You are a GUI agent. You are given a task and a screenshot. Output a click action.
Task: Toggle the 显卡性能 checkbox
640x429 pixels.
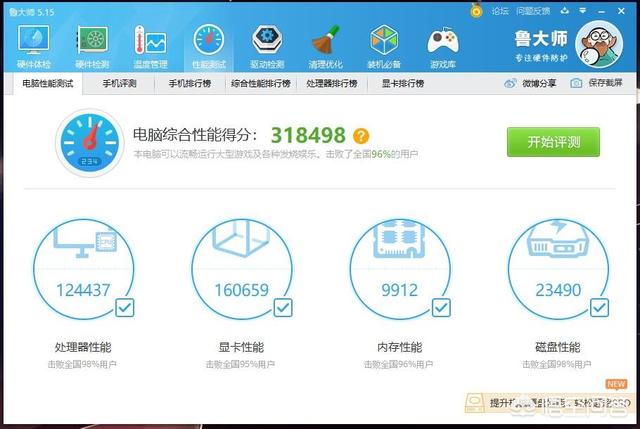(x=283, y=308)
